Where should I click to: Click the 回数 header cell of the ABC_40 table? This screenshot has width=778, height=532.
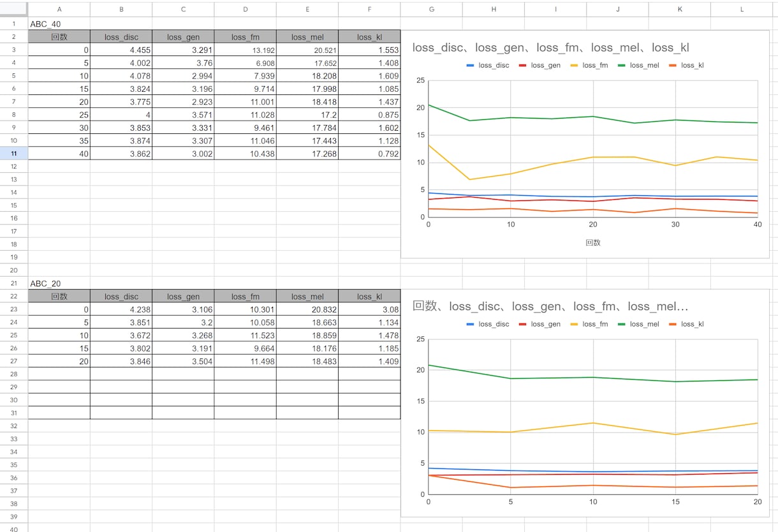(59, 37)
